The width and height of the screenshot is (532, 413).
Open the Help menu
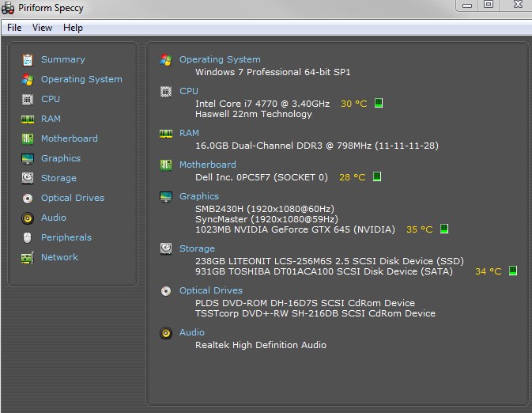click(x=73, y=28)
